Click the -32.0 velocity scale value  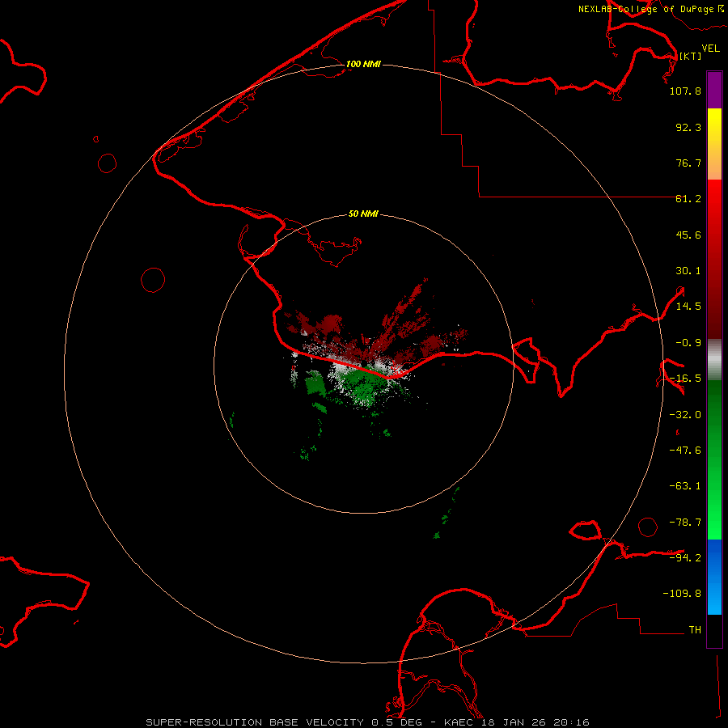tap(685, 415)
